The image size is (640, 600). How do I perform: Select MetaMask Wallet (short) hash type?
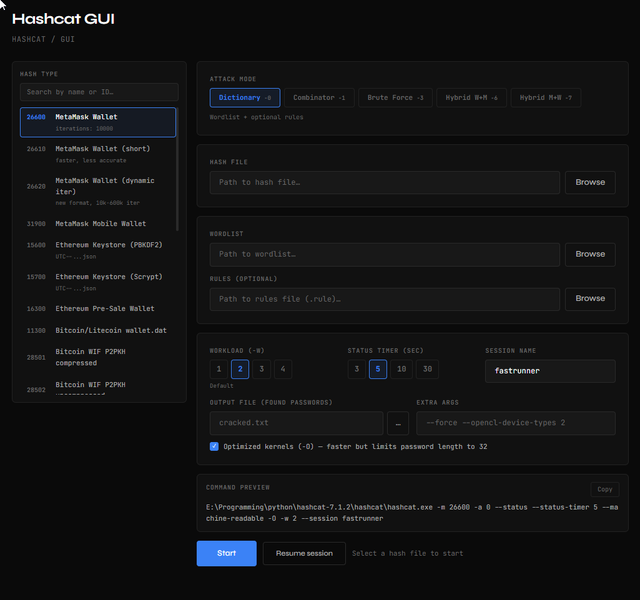[x=98, y=154]
